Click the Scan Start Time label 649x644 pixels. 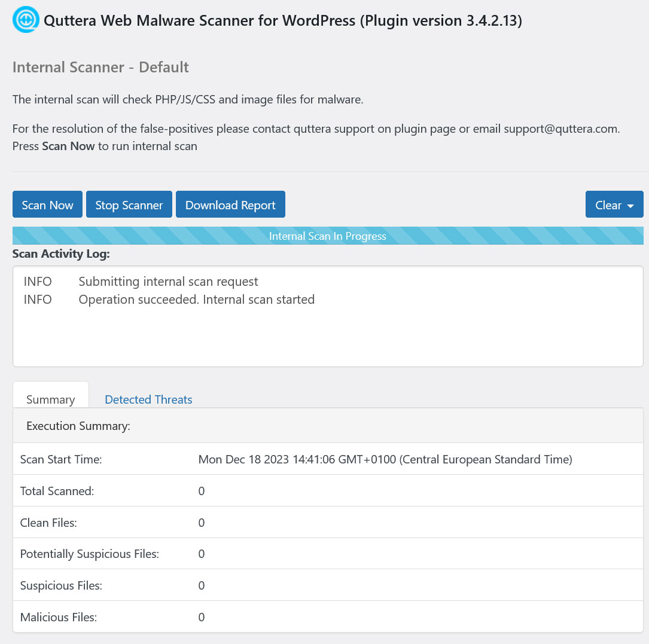[x=61, y=459]
